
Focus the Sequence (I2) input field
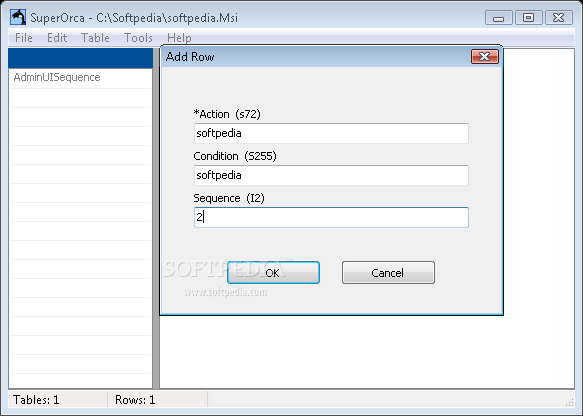click(331, 217)
